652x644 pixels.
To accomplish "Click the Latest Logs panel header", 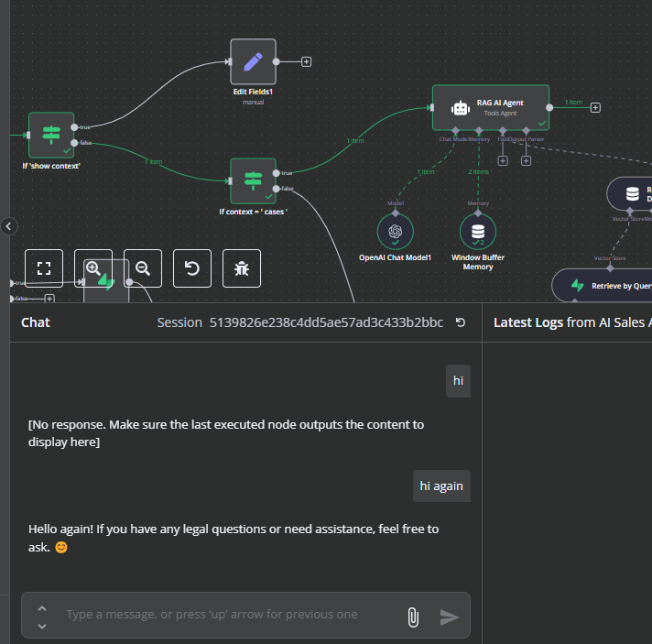I will [572, 322].
